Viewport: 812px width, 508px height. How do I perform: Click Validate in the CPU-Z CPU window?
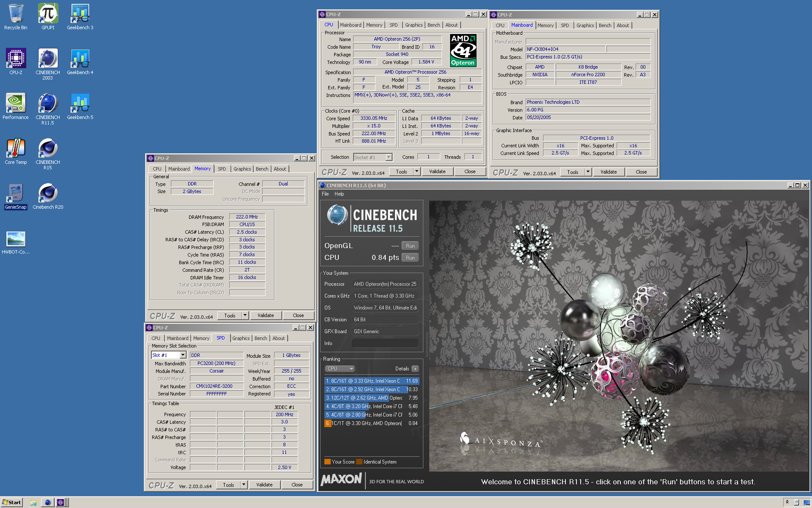pyautogui.click(x=437, y=171)
